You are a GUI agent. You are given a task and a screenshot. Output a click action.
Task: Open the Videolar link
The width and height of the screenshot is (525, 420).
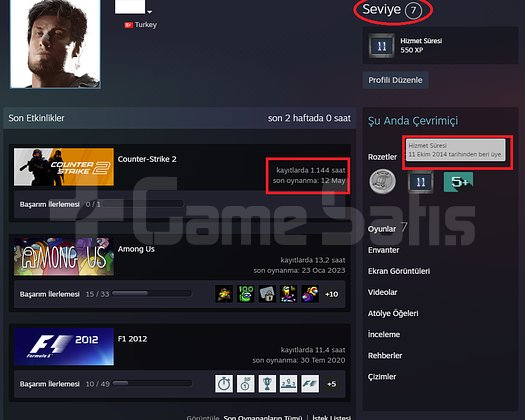tap(382, 292)
